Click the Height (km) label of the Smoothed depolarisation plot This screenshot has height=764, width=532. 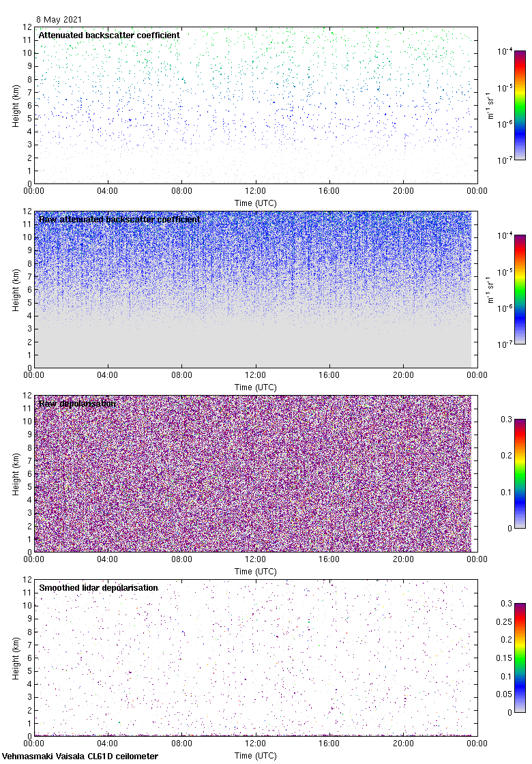[x=16, y=658]
